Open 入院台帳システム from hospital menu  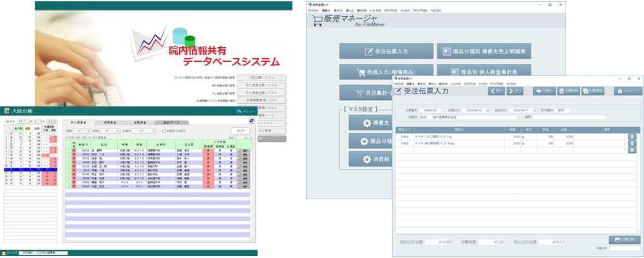tap(261, 77)
